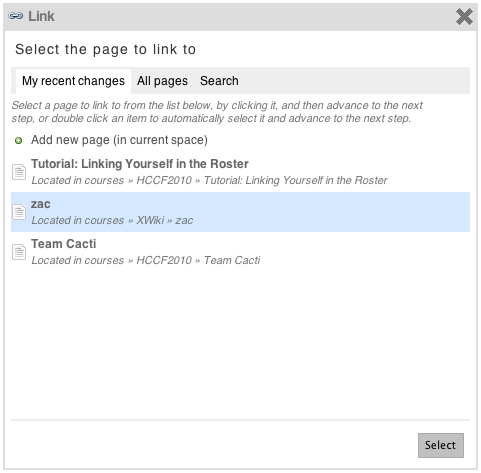Click document icon beside Team Cacti
Viewport: 481px width, 473px height.
pos(19,252)
